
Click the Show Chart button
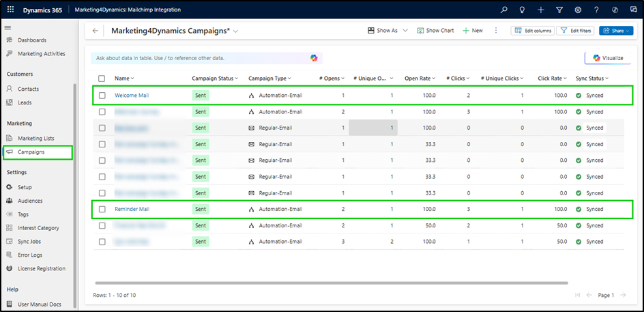(x=436, y=31)
